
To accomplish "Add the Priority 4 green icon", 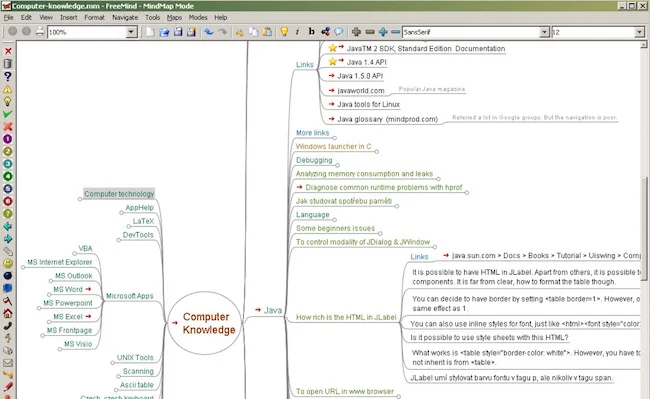I will [7, 176].
